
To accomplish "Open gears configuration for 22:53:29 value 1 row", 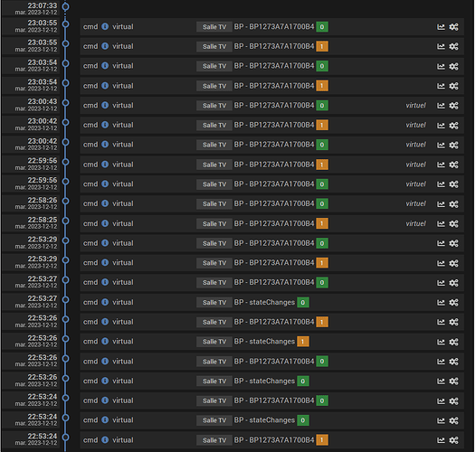I will pyautogui.click(x=454, y=263).
